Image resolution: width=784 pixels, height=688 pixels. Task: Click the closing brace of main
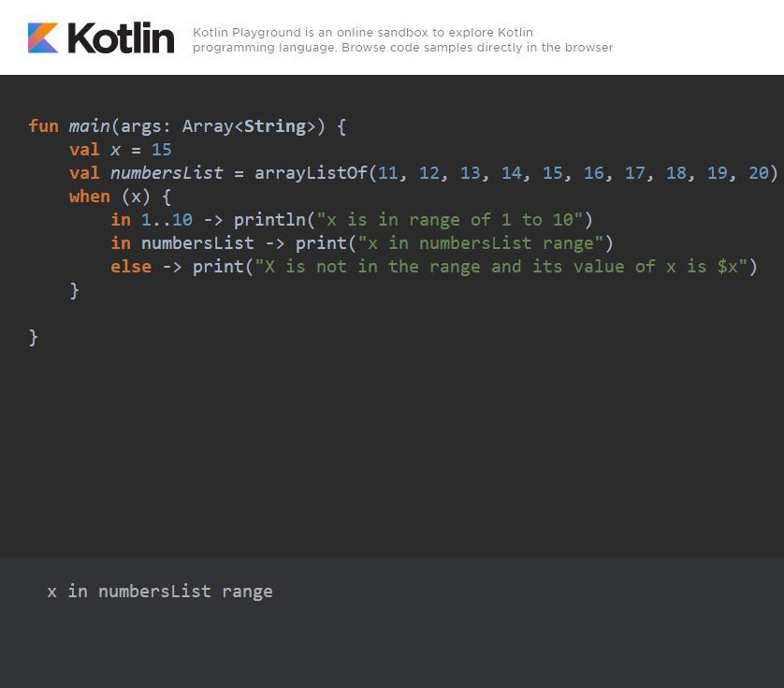(x=33, y=336)
